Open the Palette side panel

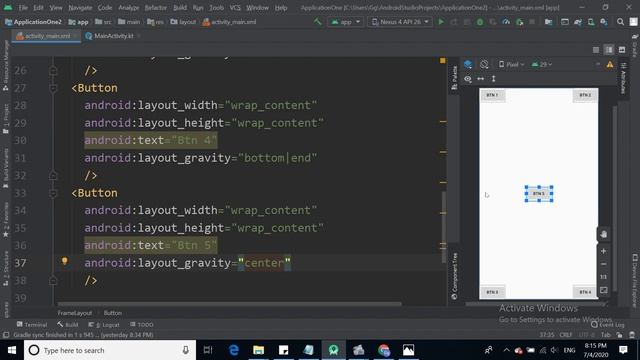454,77
